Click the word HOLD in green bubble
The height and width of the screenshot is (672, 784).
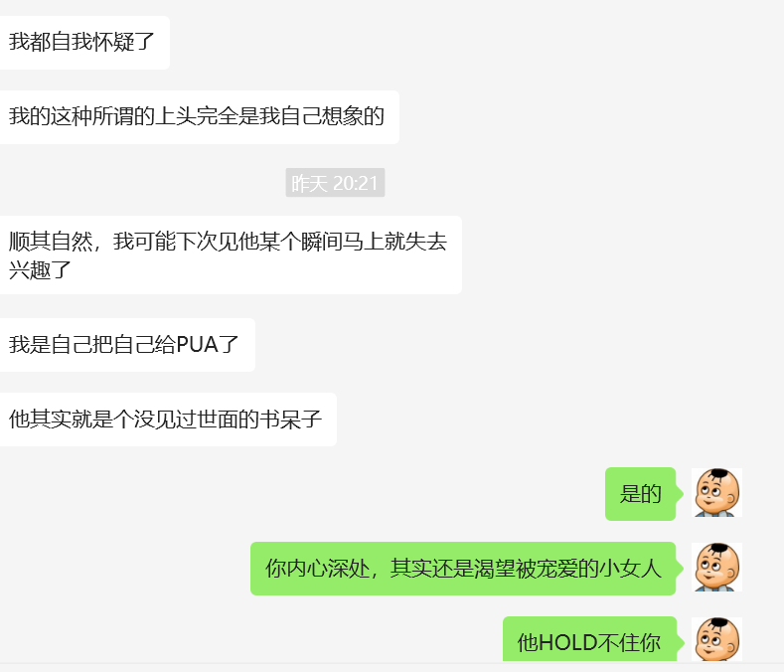(567, 643)
